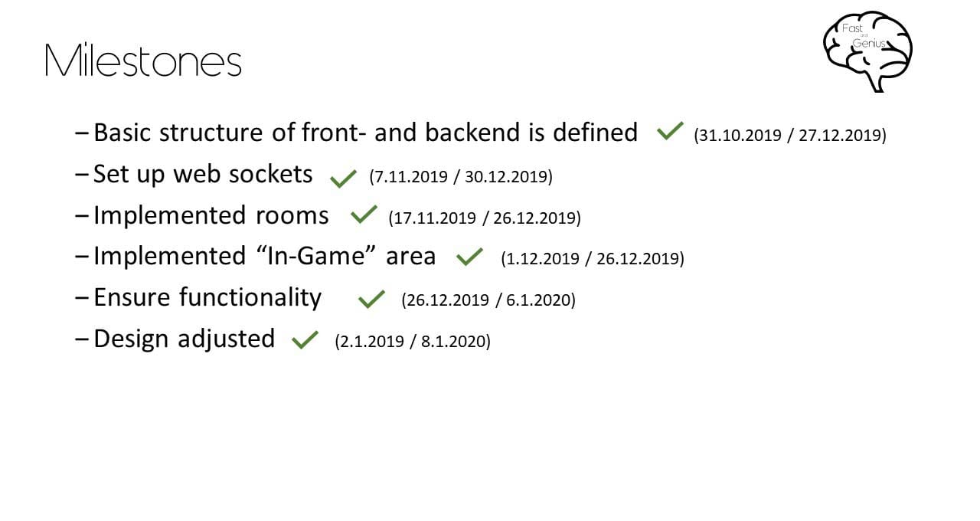Viewport: 980px width, 521px height.
Task: Select the date range 1.12.2019 / 26.12.2019
Action: pos(593,259)
